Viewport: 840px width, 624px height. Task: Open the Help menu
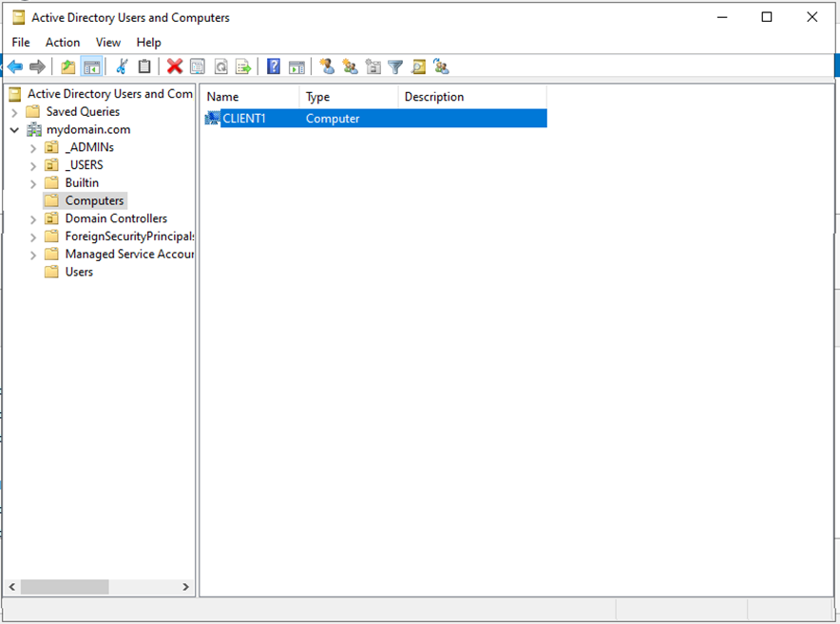coord(148,43)
